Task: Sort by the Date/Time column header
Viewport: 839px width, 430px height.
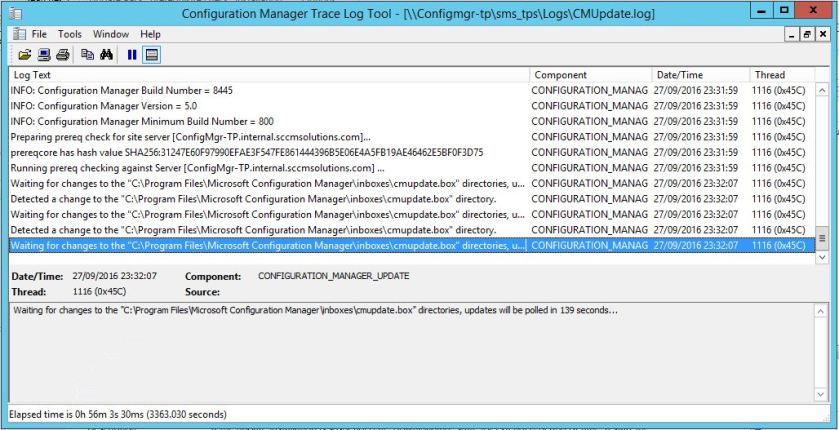Action: click(x=700, y=75)
